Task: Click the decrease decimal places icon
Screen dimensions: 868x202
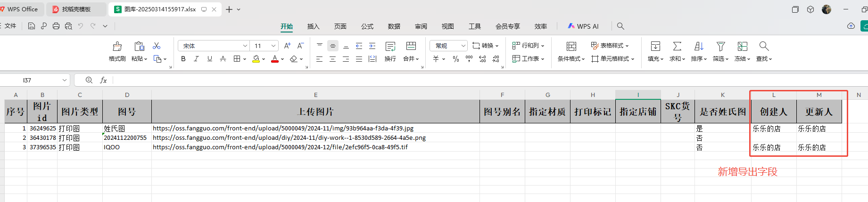Action: (496, 59)
